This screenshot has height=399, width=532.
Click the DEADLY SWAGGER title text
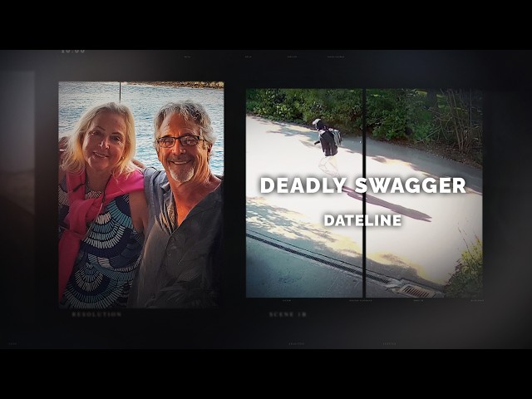(x=362, y=185)
